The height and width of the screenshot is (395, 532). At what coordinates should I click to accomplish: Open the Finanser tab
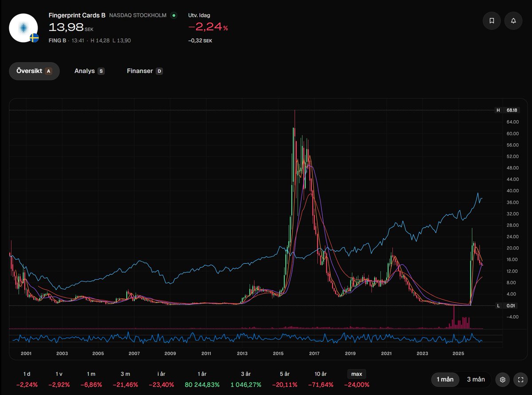click(145, 71)
